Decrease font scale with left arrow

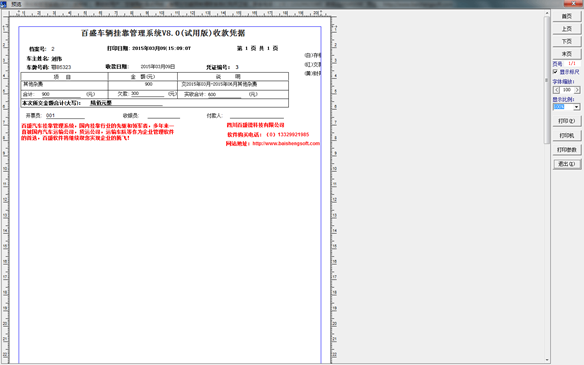click(x=556, y=90)
